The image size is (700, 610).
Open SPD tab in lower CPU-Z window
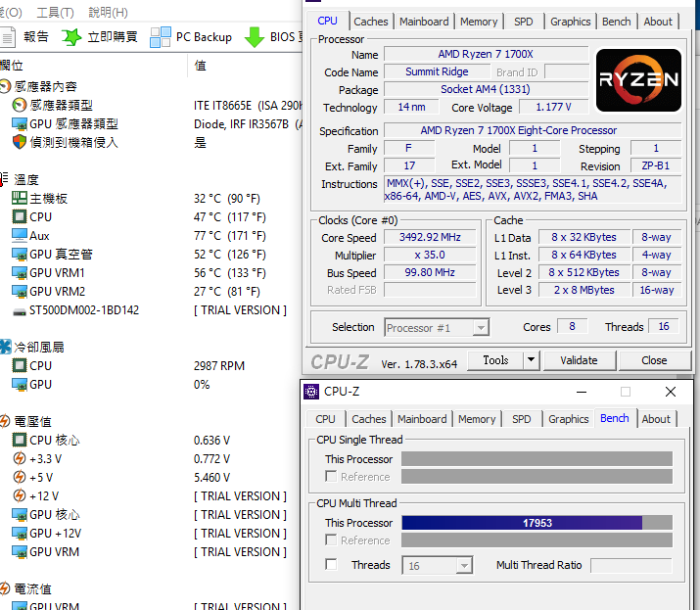(522, 419)
